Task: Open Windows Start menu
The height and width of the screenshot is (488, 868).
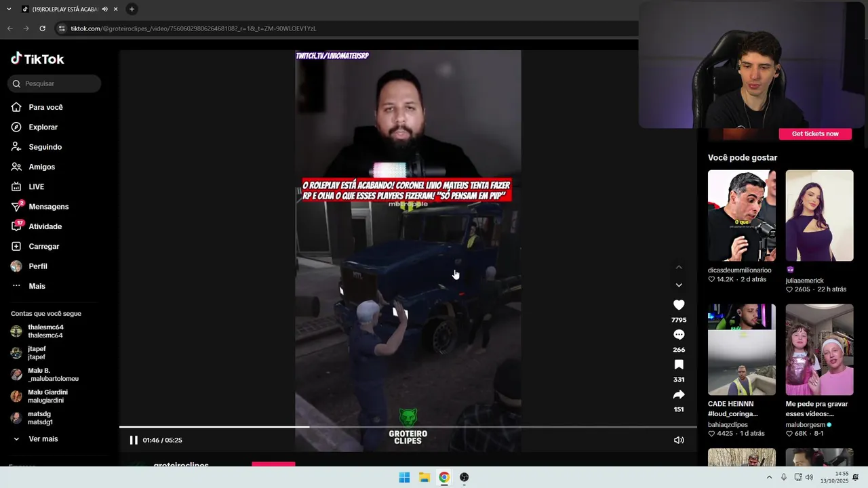Action: [x=404, y=477]
